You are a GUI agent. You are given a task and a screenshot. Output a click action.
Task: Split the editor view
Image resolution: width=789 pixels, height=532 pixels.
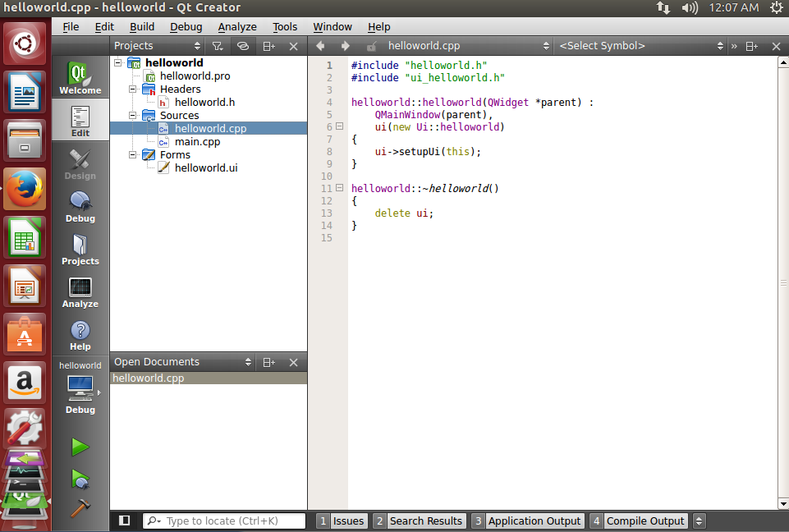(752, 46)
